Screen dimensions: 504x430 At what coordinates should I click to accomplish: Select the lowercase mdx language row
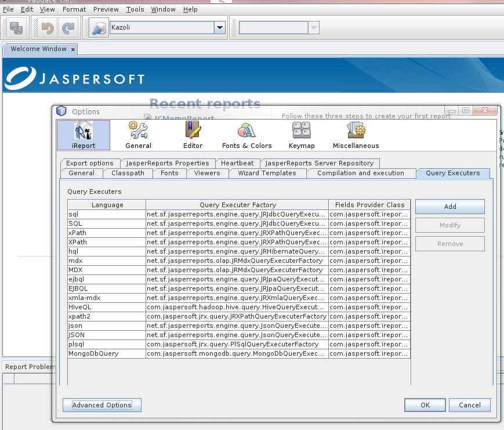click(x=239, y=261)
